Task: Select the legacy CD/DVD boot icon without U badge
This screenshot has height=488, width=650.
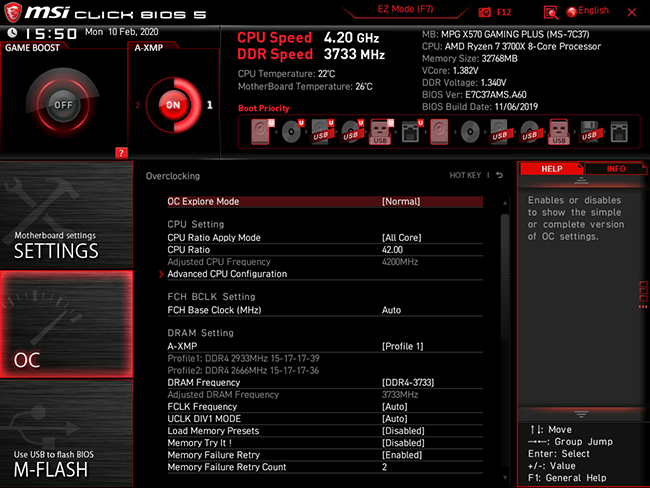Action: tap(470, 132)
